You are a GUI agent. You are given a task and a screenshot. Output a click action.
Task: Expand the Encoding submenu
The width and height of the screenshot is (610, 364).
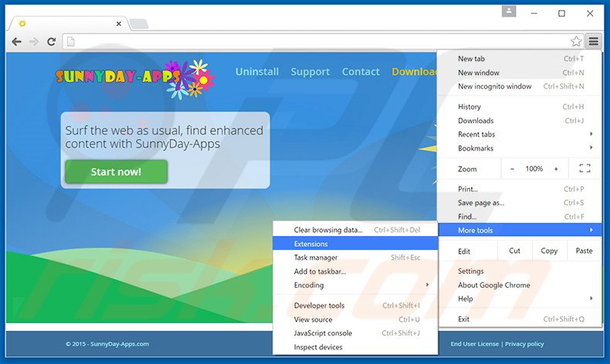tap(355, 285)
